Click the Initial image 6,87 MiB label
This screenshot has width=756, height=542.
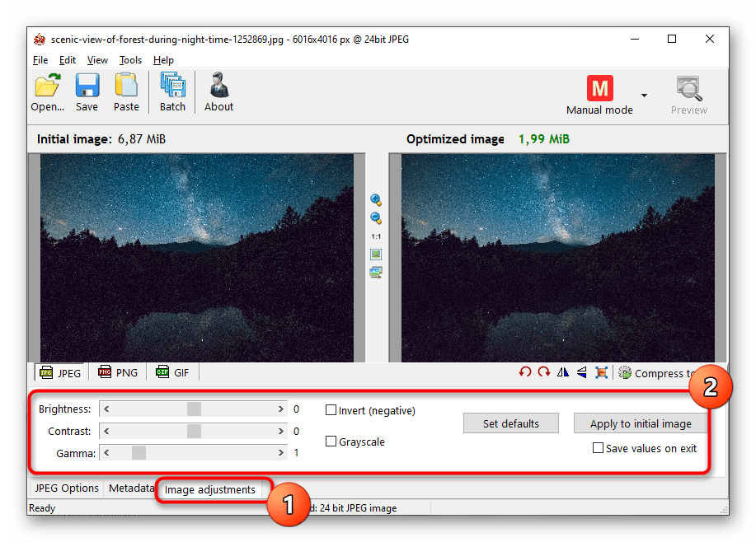coord(101,139)
